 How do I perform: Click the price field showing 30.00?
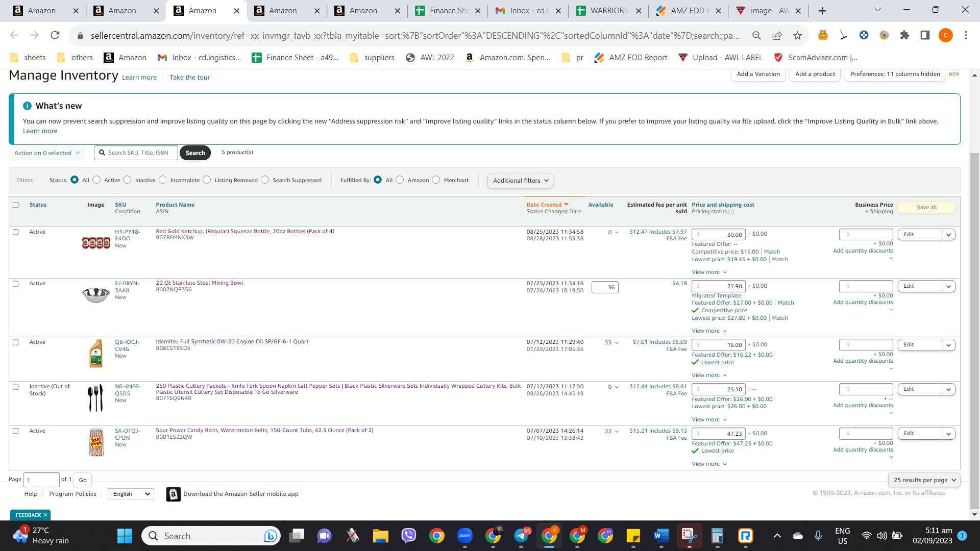(718, 235)
